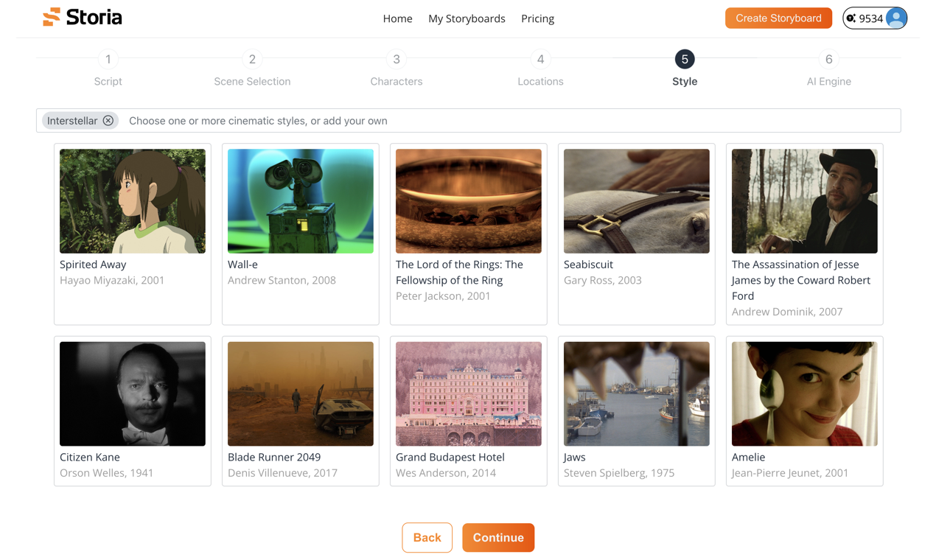Pick the Grand Budapest Hotel thumbnail
The height and width of the screenshot is (560, 936).
tap(469, 393)
